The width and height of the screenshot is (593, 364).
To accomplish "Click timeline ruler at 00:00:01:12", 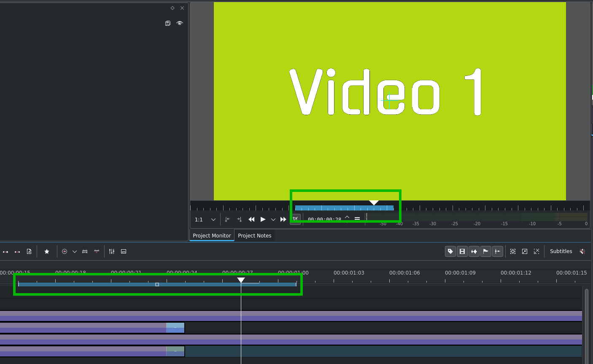I will pyautogui.click(x=516, y=273).
